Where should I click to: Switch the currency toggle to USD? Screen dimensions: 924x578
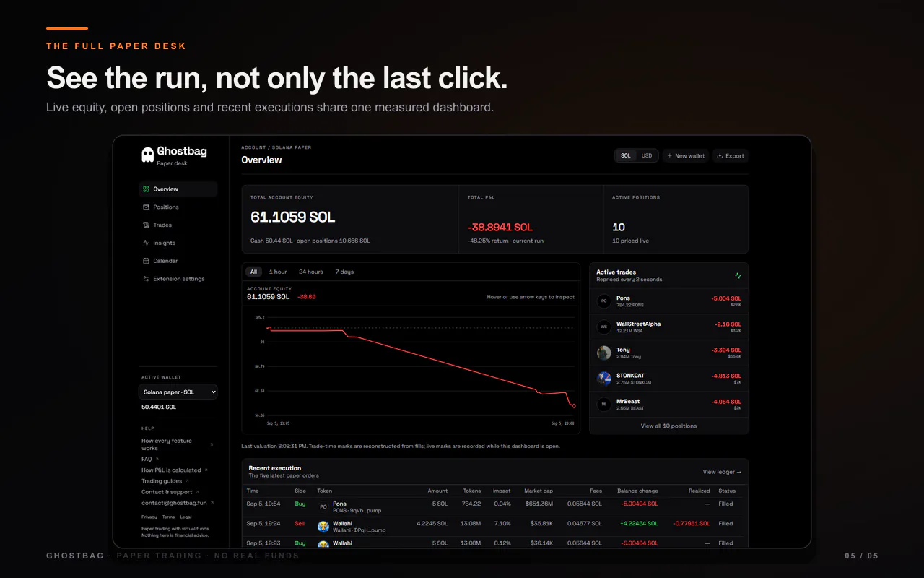click(x=647, y=156)
